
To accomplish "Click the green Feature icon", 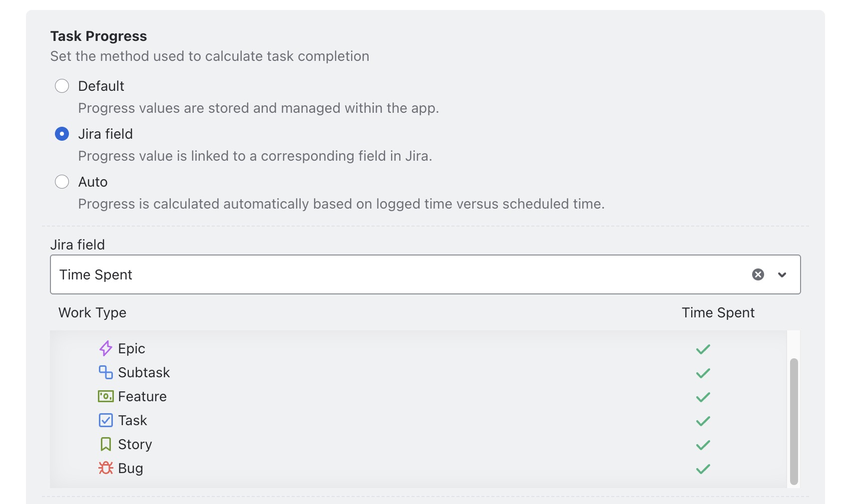I will [x=105, y=396].
